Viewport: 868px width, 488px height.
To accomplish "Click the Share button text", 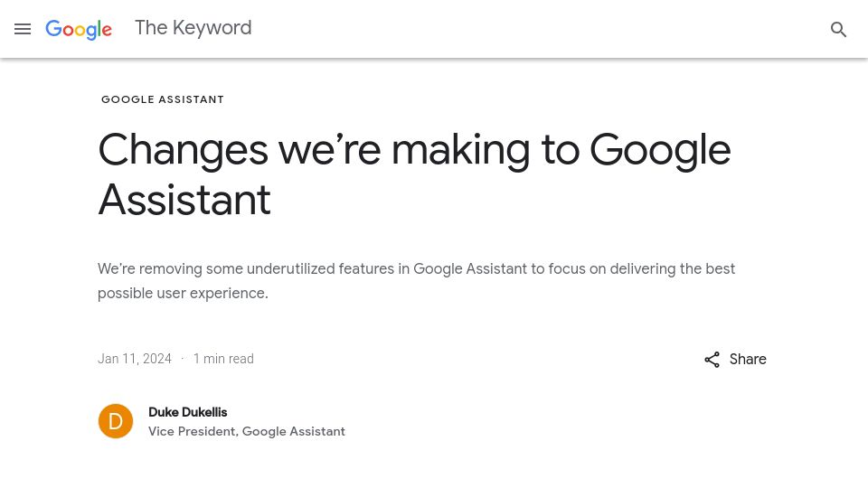I will 748,359.
